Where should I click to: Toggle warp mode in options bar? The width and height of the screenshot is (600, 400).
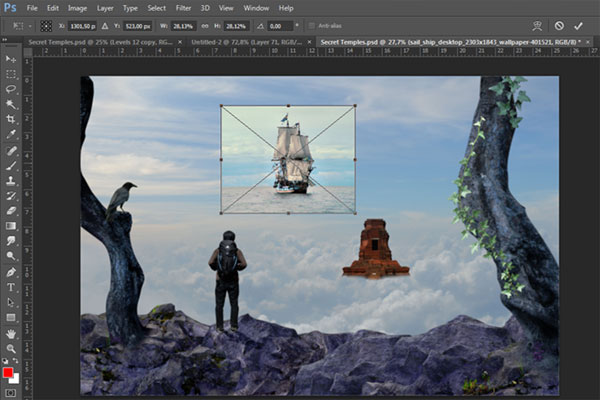(537, 25)
